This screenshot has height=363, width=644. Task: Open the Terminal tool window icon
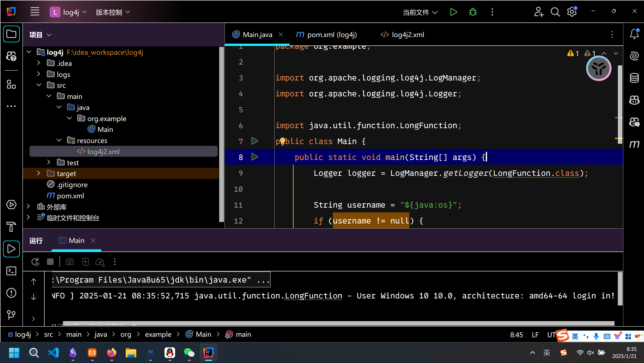click(11, 271)
